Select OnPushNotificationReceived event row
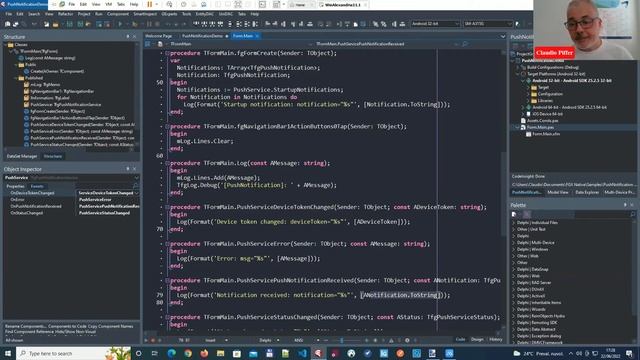This screenshot has width=640, height=360. [72, 206]
